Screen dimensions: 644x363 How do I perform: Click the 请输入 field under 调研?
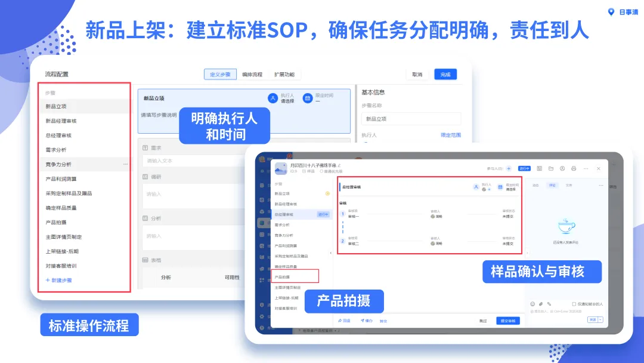click(193, 196)
